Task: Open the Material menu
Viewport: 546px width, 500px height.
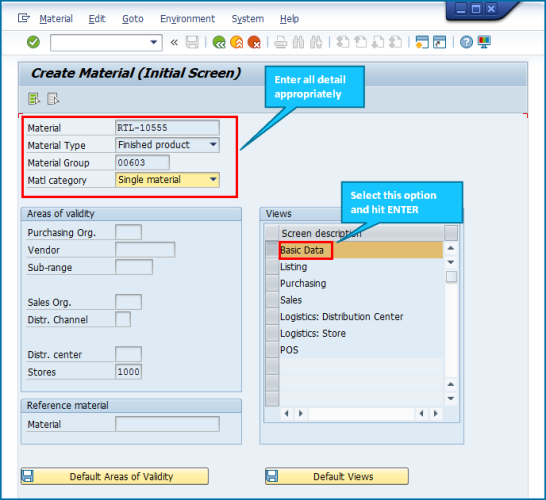Action: pyautogui.click(x=56, y=19)
